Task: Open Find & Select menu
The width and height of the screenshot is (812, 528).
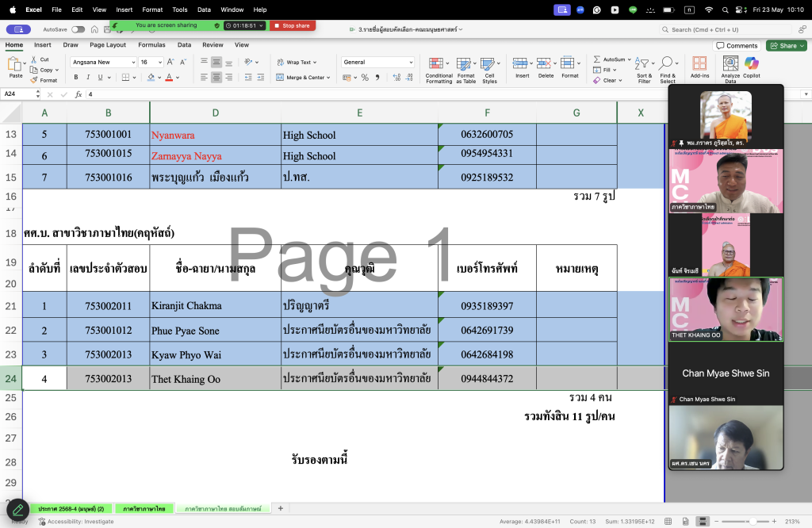Action: [668, 70]
